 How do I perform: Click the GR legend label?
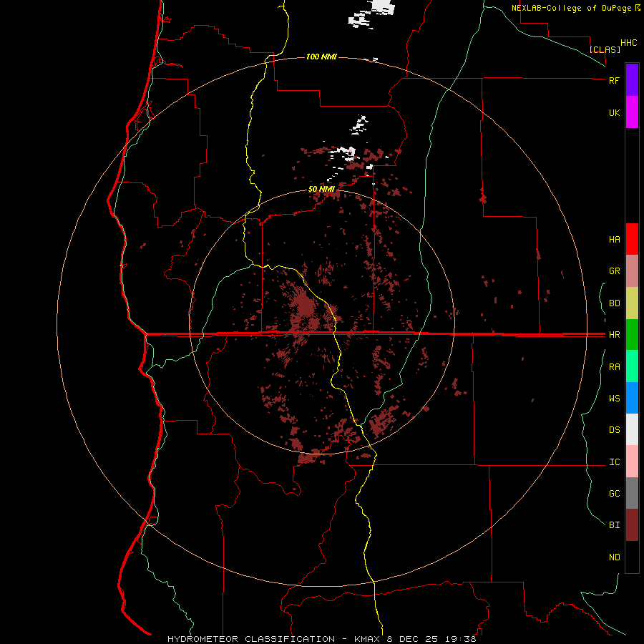pos(614,271)
